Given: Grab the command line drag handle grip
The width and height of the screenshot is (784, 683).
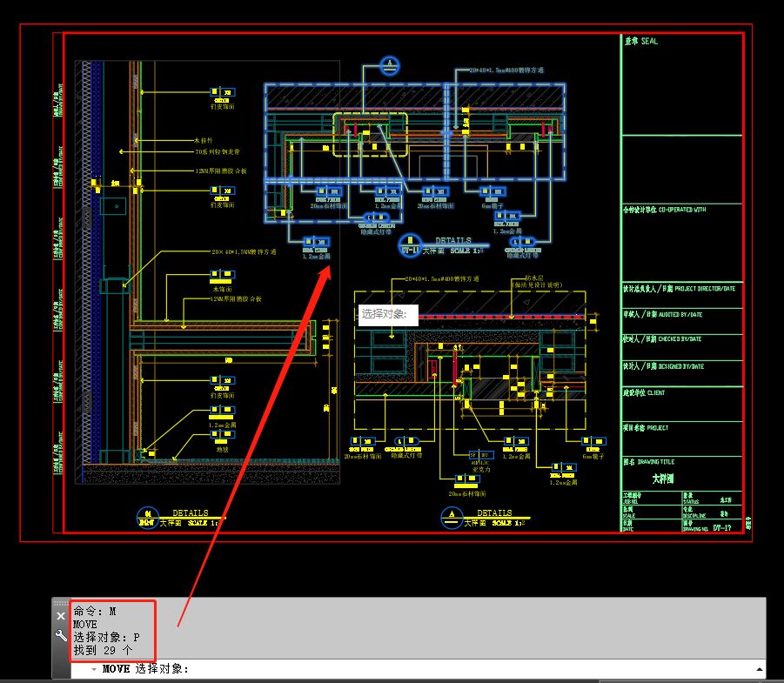Looking at the screenshot, I should pos(61,603).
